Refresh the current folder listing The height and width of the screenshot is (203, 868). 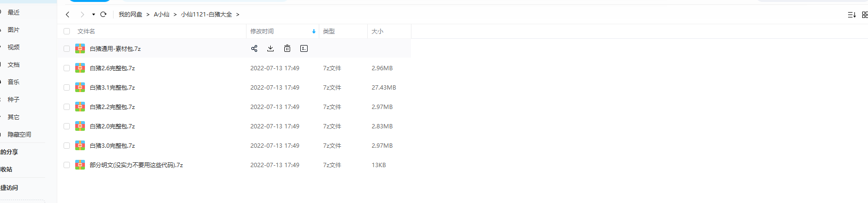[103, 15]
